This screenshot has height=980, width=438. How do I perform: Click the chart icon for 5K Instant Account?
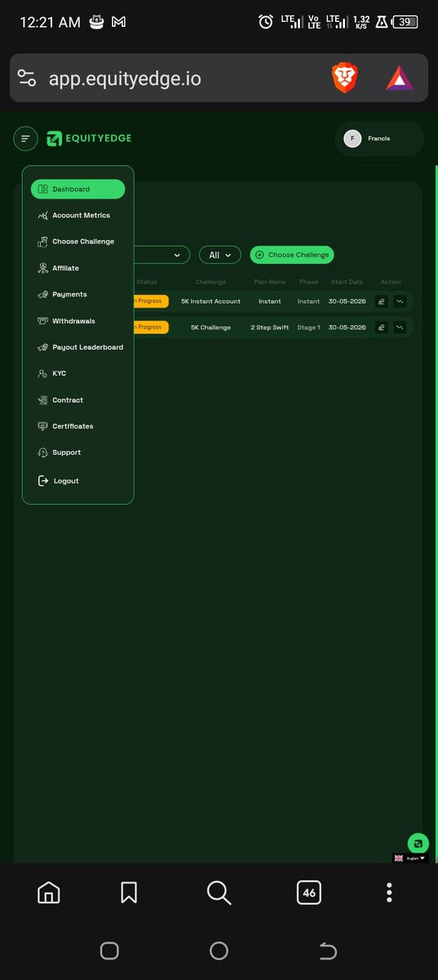(400, 301)
